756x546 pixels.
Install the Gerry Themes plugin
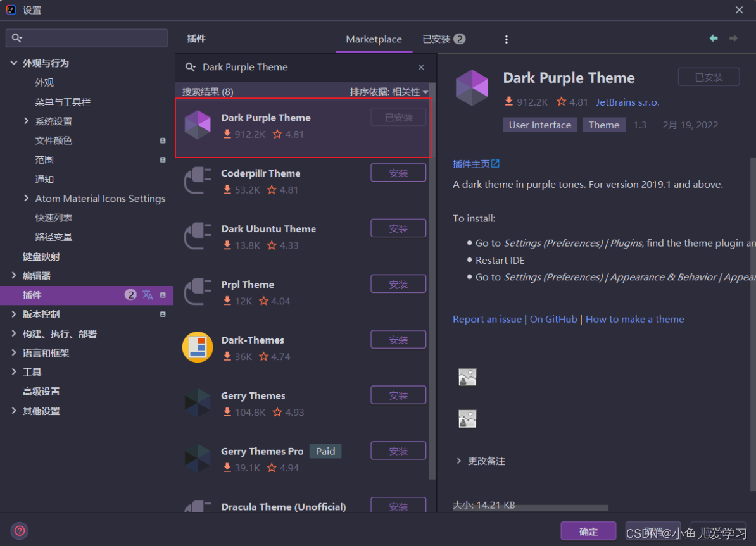click(x=398, y=395)
